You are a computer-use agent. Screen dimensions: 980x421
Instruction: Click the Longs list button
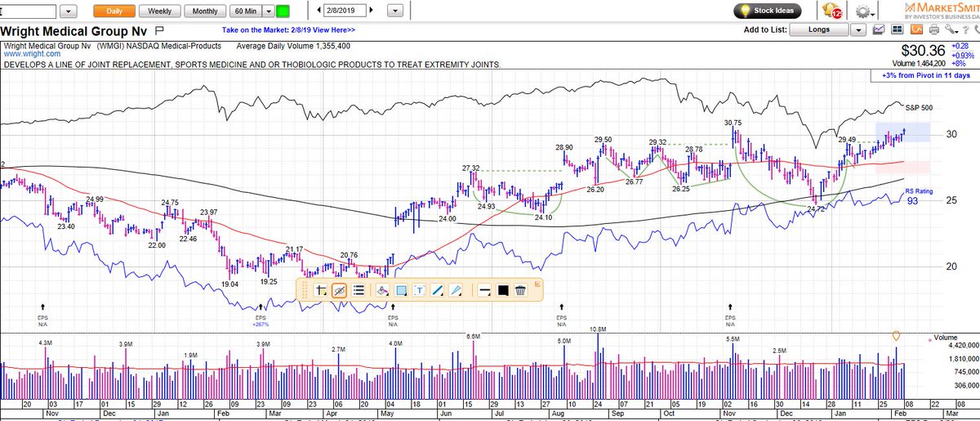pos(818,29)
